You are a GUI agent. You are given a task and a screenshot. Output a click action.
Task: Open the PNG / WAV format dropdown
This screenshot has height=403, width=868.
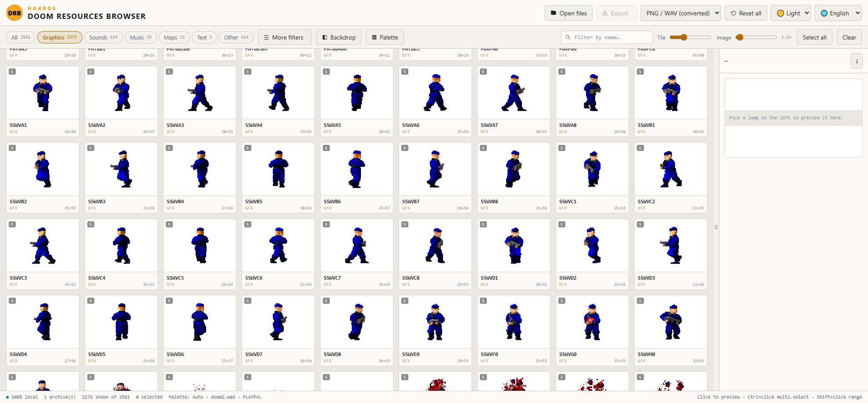pos(681,13)
